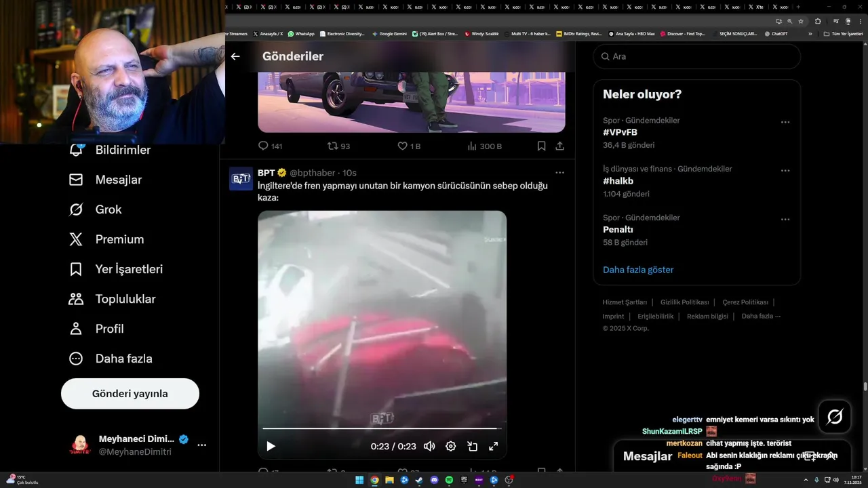Click the Gönderi yayınla button
Viewport: 868px width, 488px height.
tap(130, 394)
